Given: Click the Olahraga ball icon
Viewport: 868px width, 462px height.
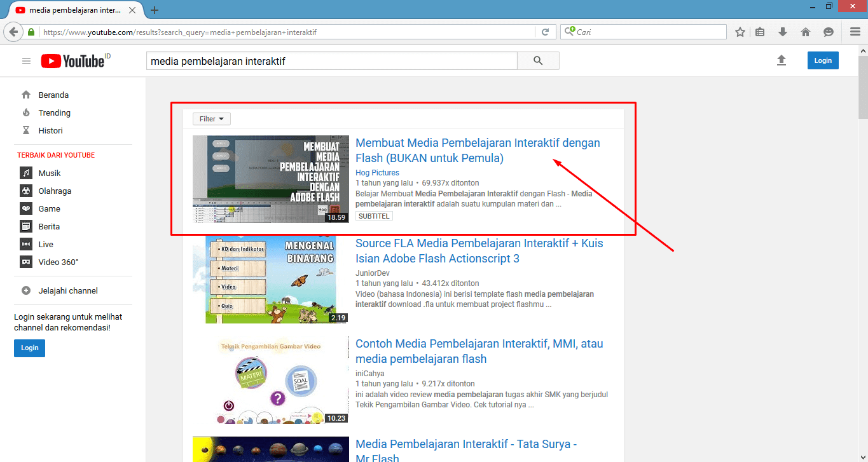Looking at the screenshot, I should [26, 191].
